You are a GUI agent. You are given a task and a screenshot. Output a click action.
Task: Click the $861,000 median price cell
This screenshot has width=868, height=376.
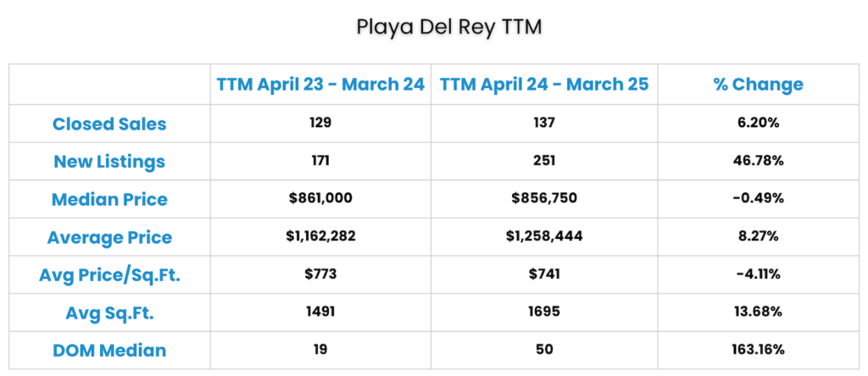(x=320, y=198)
